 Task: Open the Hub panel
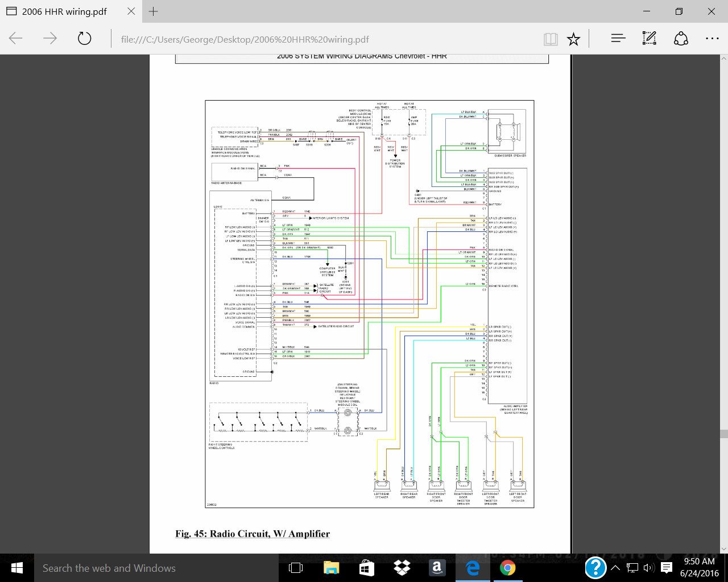[x=618, y=39]
